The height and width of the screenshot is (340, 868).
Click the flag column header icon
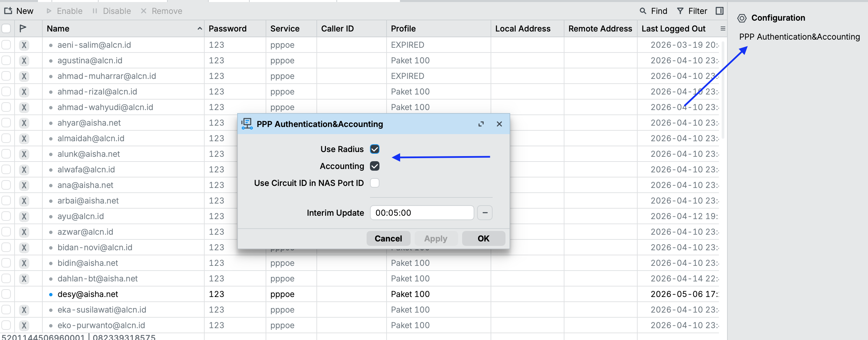click(x=23, y=28)
